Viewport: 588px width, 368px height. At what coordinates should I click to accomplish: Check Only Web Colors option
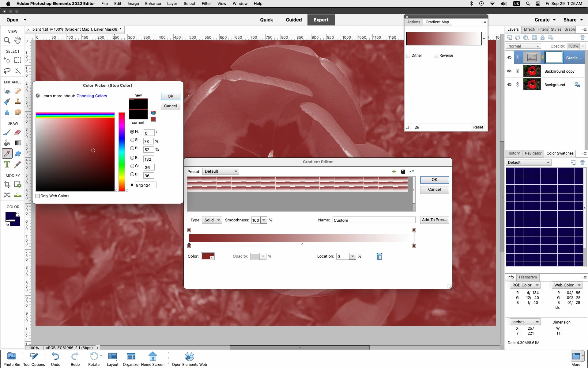click(x=38, y=196)
